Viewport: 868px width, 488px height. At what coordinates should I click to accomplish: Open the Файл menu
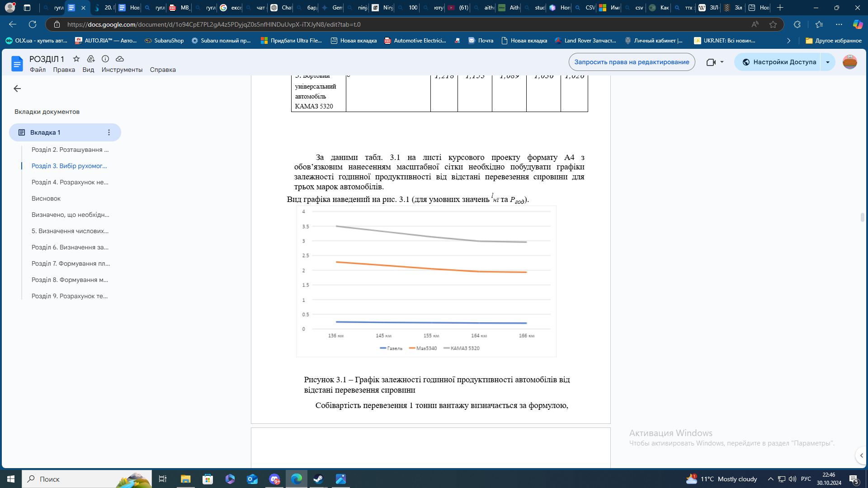[38, 70]
